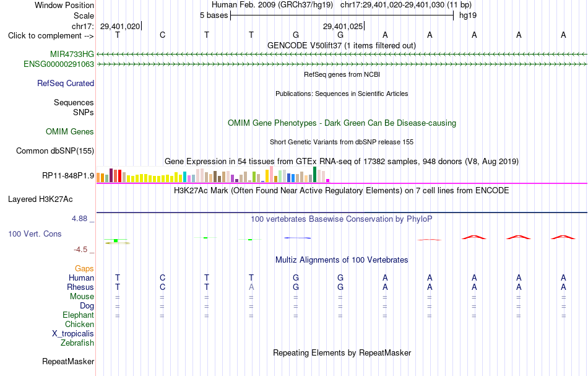Click the 'Click to complement' label
This screenshot has width=588, height=376.
51,36
